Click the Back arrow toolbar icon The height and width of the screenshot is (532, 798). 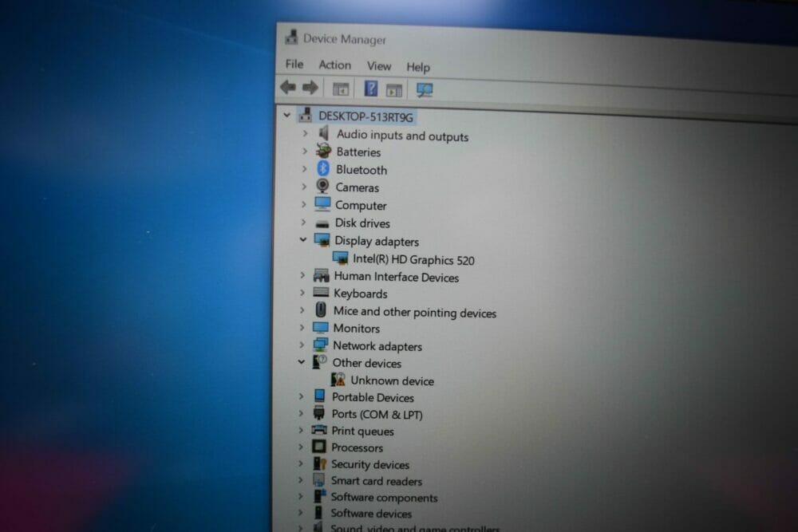[288, 87]
